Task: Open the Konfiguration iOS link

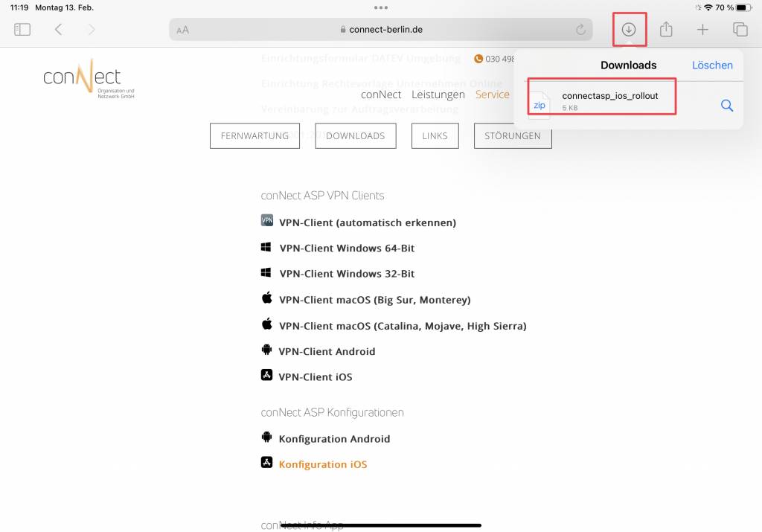Action: click(322, 464)
